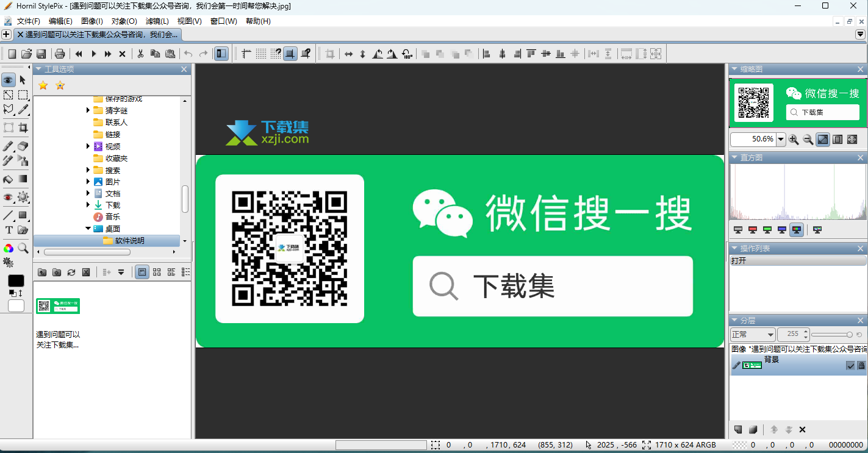Viewport: 868px width, 453px height.
Task: Select the arrow pointer tool
Action: coord(23,80)
